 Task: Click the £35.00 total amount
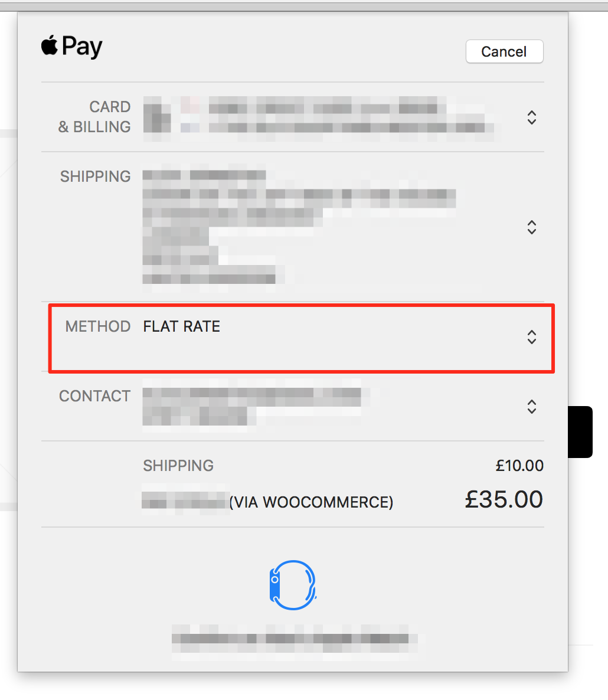(504, 499)
